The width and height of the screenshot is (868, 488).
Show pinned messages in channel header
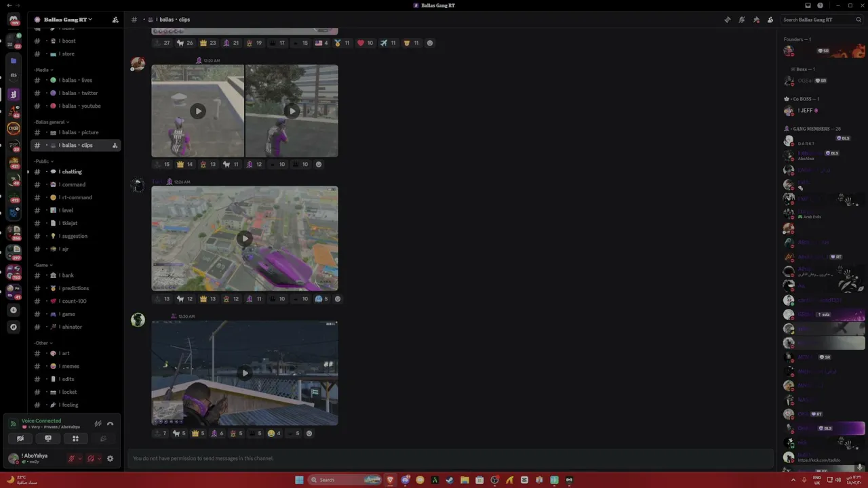coord(756,20)
